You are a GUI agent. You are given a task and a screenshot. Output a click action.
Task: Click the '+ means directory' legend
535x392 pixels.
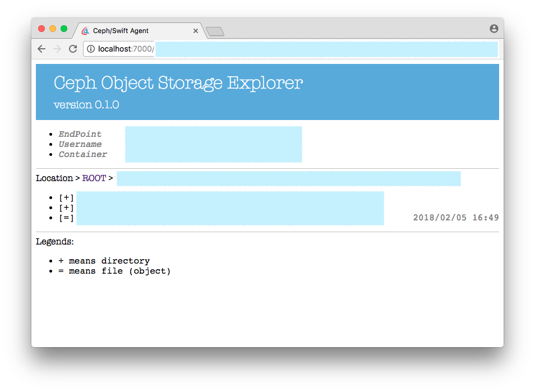click(x=104, y=261)
